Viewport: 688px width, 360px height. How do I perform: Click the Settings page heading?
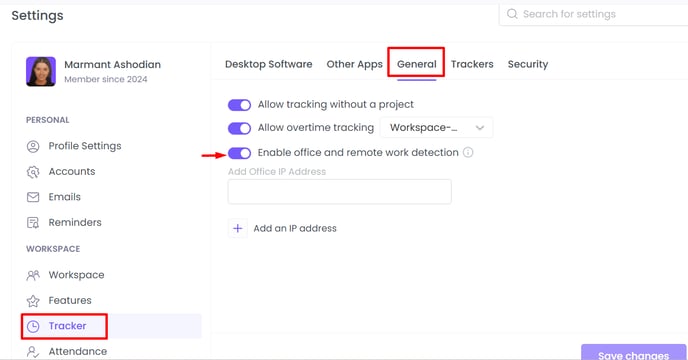(x=37, y=15)
